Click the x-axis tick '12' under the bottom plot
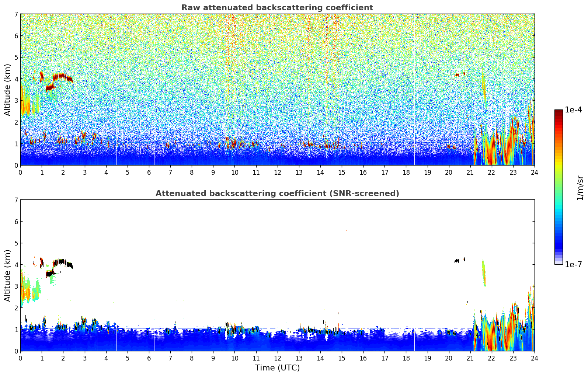The image size is (588, 376). pos(277,358)
